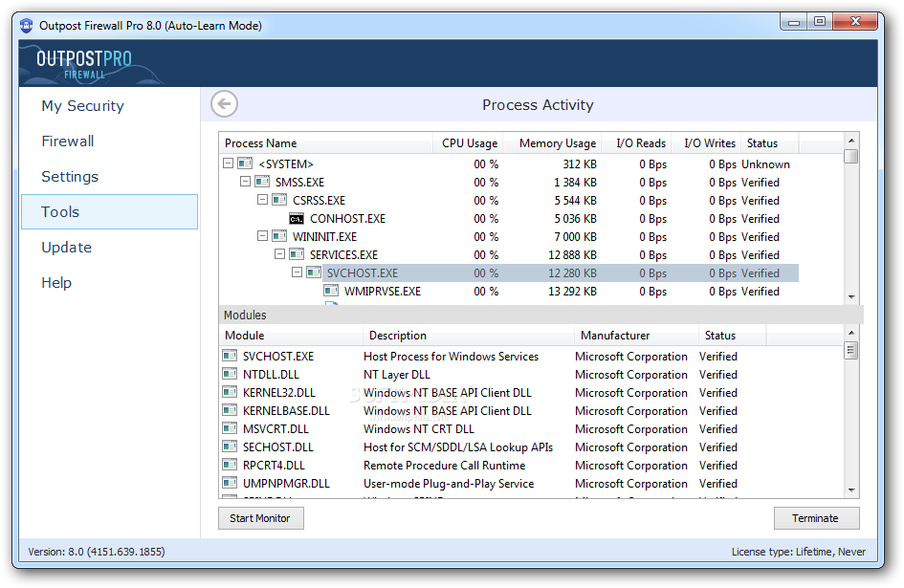Screen dimensions: 904x588
Task: Select 'NT Layer DLL' description text
Action: coord(397,375)
